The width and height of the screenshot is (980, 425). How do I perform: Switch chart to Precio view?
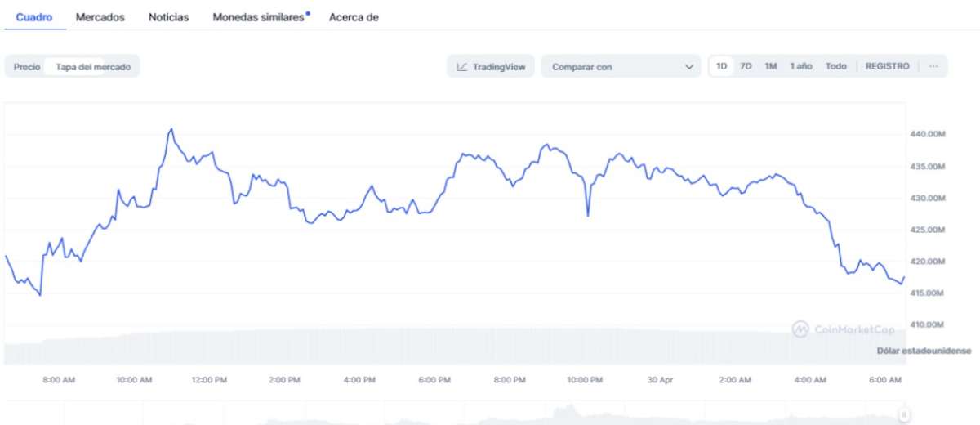tap(27, 67)
